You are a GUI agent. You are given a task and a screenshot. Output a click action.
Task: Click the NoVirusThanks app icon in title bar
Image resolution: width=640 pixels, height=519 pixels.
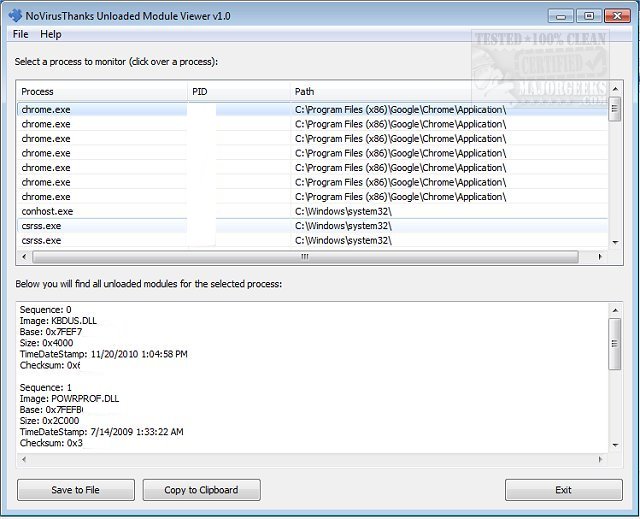click(15, 15)
